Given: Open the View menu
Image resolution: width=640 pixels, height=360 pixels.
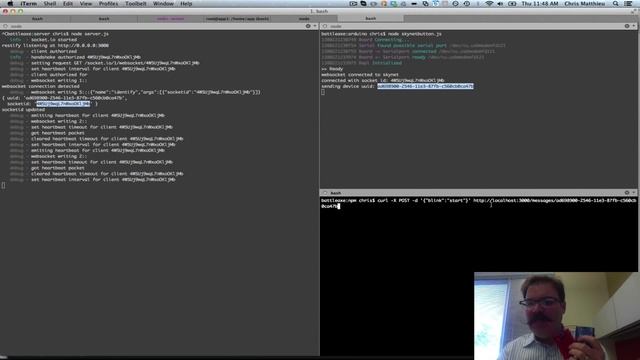Looking at the screenshot, I should [x=86, y=4].
